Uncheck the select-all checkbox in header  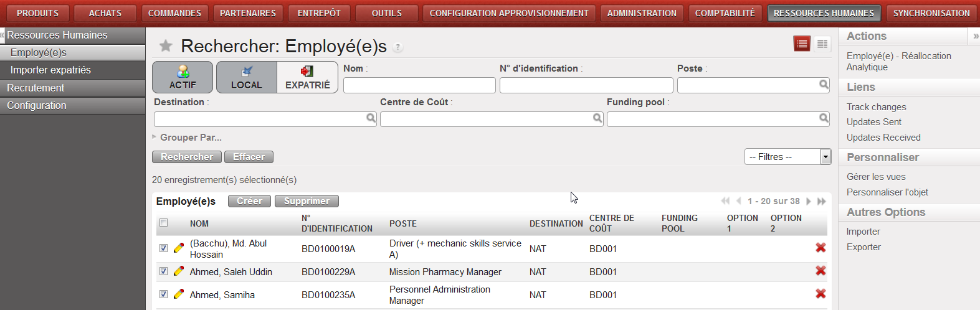coord(163,223)
